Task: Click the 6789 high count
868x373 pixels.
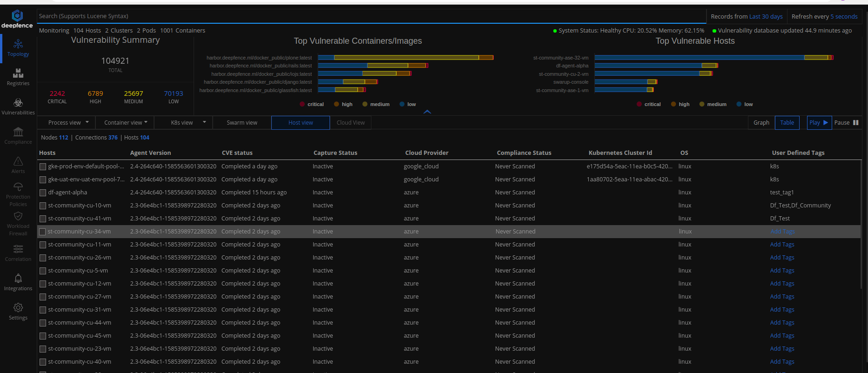Action: (x=95, y=93)
